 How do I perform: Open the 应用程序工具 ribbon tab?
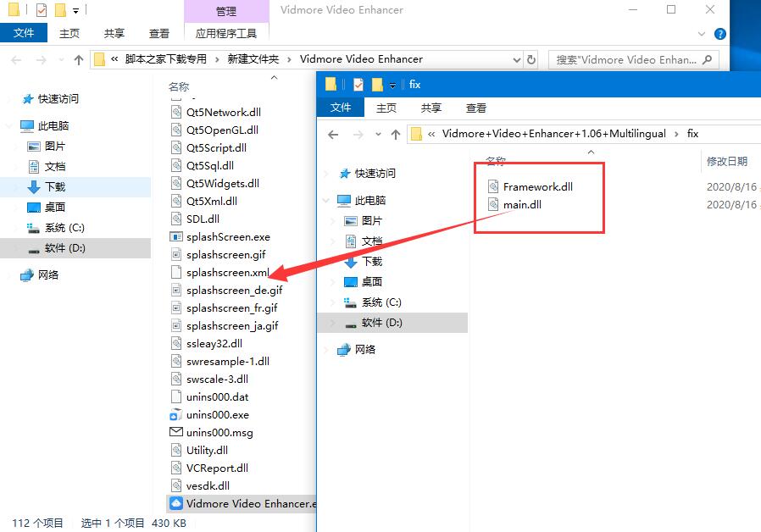tap(226, 34)
